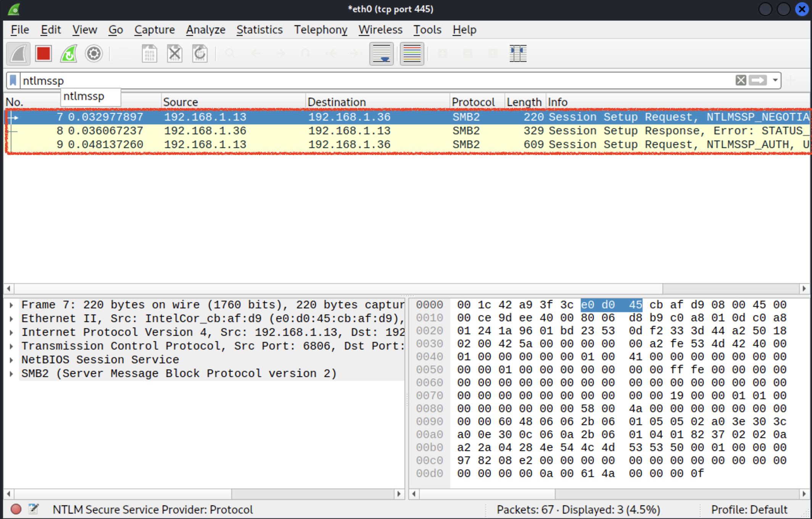Open capture options gear icon
Screen dimensions: 812x519
click(94, 53)
